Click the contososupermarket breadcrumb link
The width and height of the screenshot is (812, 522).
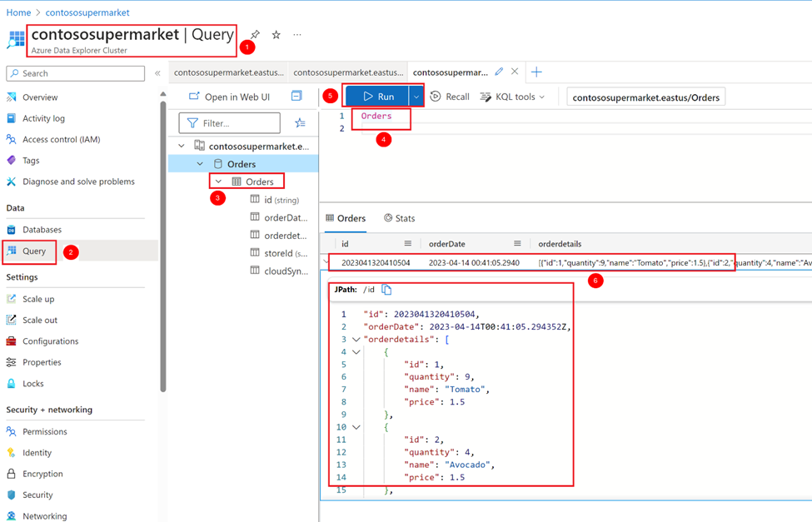click(87, 12)
